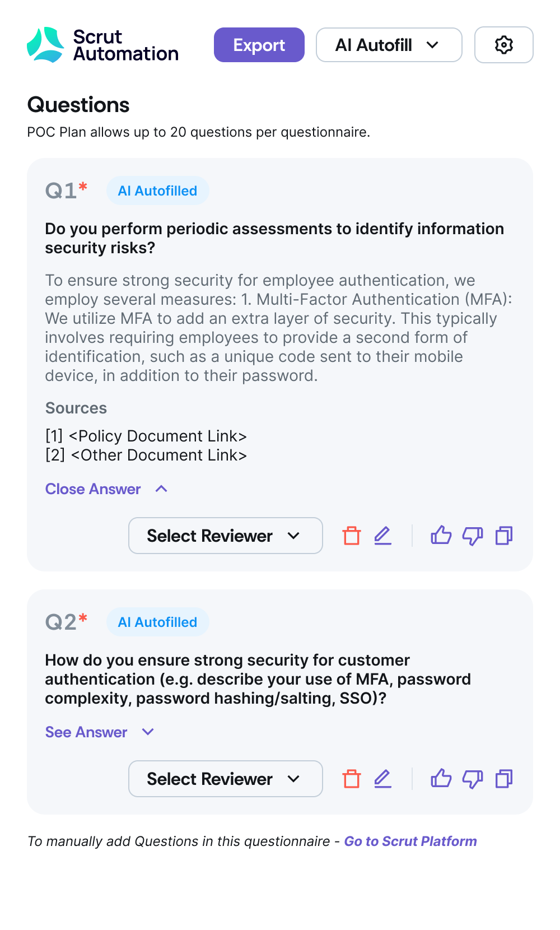The width and height of the screenshot is (560, 930).
Task: Edit the Q1 answer with pencil icon
Action: [383, 536]
